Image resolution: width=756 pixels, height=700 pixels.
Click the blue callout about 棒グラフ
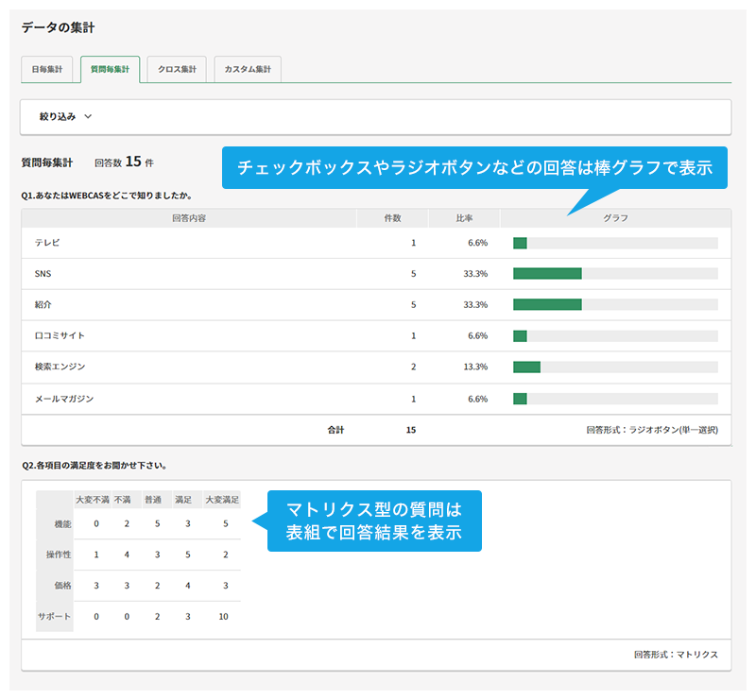[x=474, y=168]
